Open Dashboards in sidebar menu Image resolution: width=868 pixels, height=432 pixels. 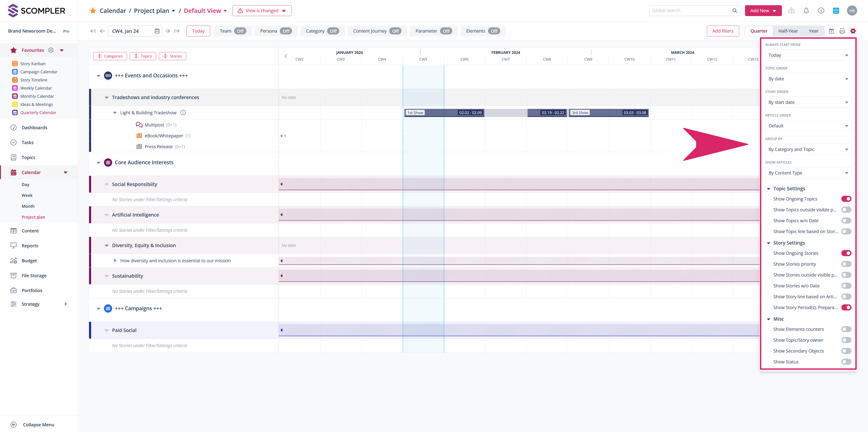point(34,127)
